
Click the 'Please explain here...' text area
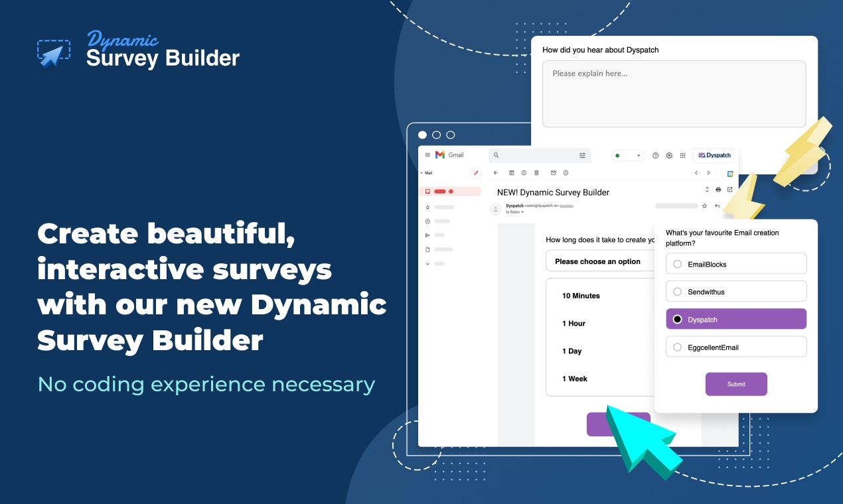(674, 94)
